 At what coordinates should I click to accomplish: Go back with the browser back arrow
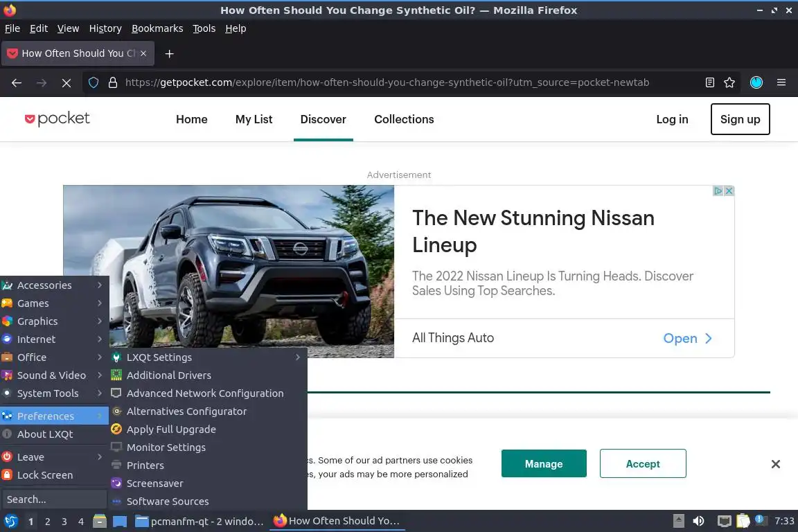coord(17,82)
